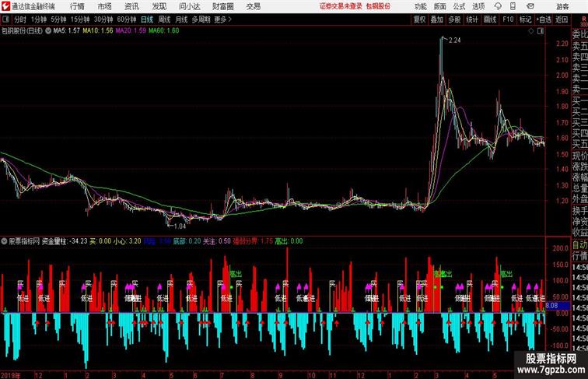Click the yellow MA10: 1.56 label

[98, 31]
